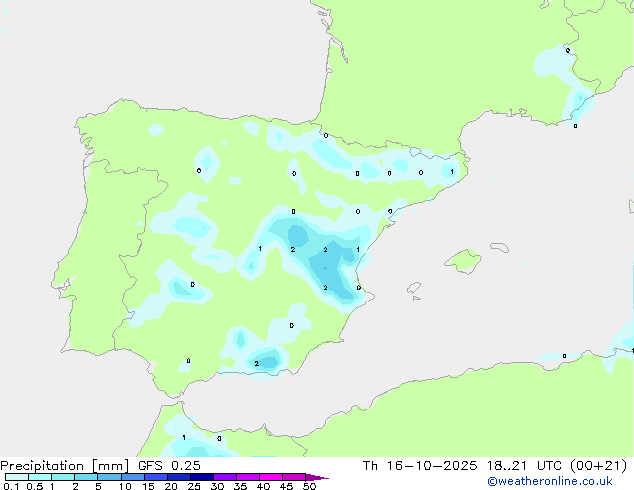This screenshot has width=634, height=490.
Task: Click the purple arrow tip above 50 mm
Action: point(317,477)
